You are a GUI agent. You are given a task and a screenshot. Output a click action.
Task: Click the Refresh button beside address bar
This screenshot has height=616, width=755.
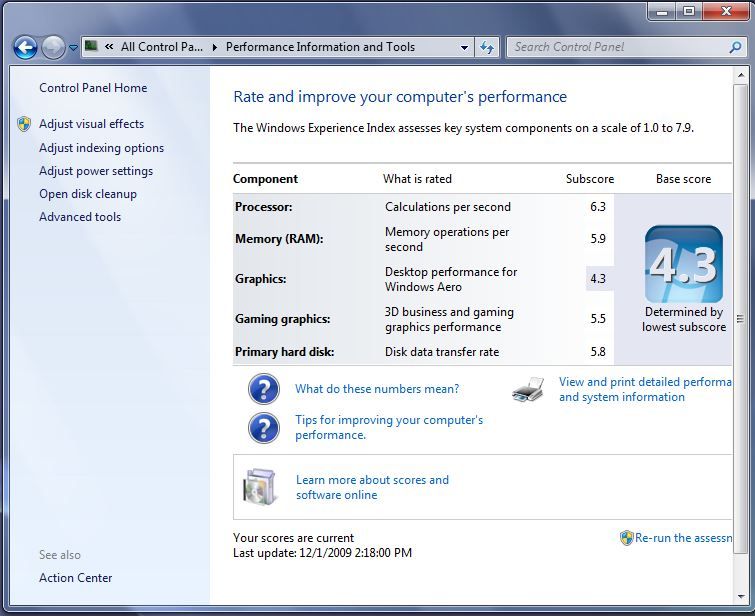coord(487,48)
